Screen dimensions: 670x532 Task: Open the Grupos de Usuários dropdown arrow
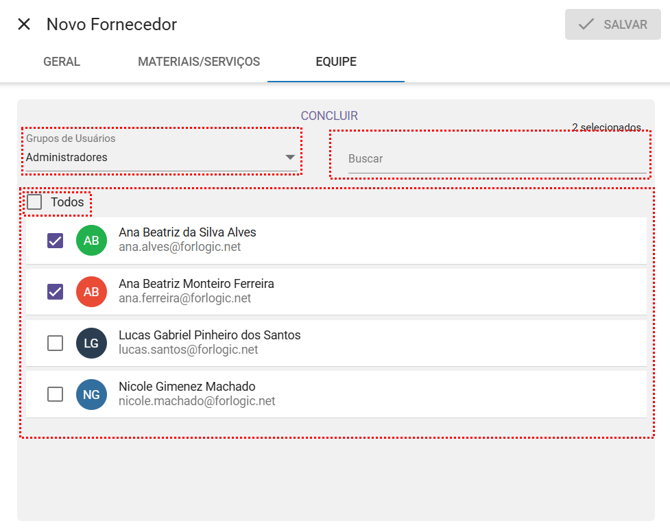pos(290,158)
